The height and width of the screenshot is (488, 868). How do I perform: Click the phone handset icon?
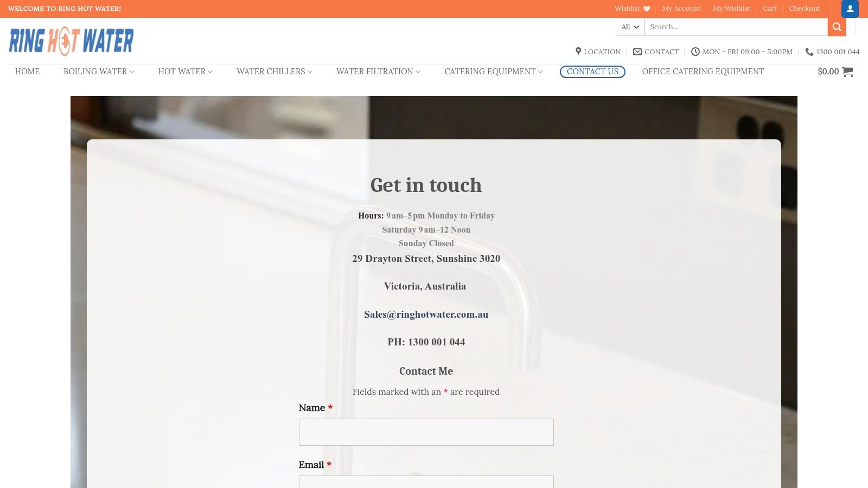[x=809, y=52]
